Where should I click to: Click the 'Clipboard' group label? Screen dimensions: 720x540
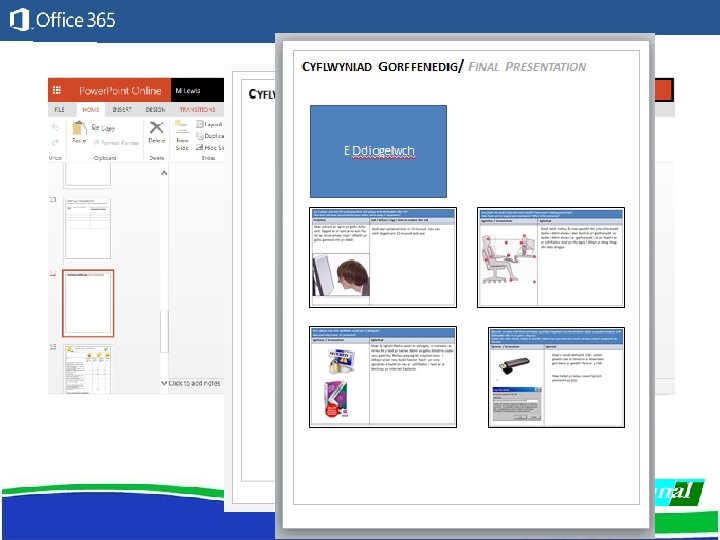pos(105,158)
